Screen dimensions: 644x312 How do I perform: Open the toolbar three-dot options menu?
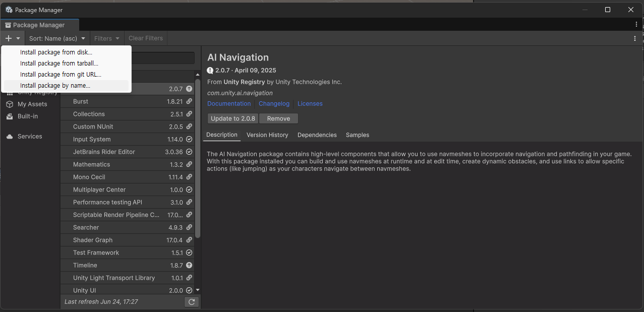[635, 38]
